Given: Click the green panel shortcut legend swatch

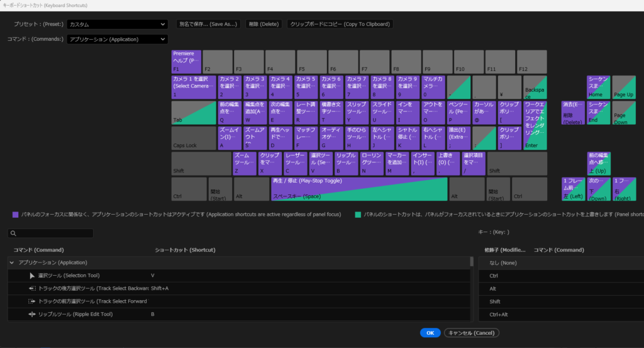Looking at the screenshot, I should pyautogui.click(x=358, y=215).
